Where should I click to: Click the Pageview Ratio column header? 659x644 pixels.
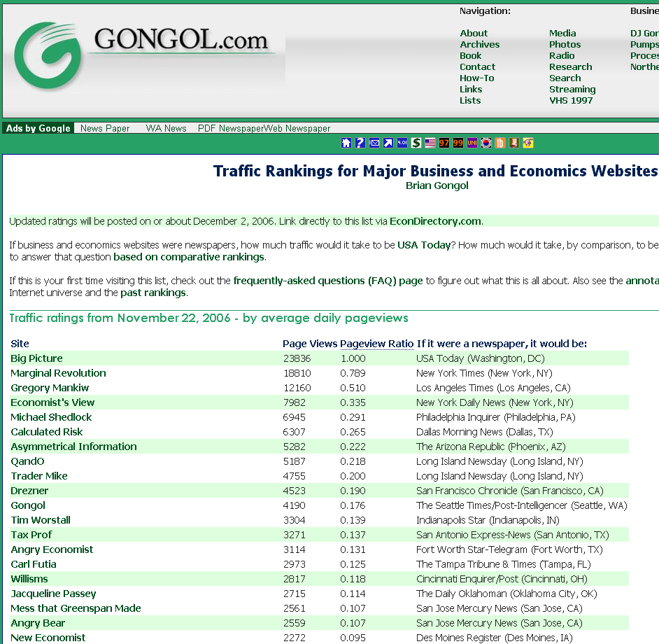[376, 344]
